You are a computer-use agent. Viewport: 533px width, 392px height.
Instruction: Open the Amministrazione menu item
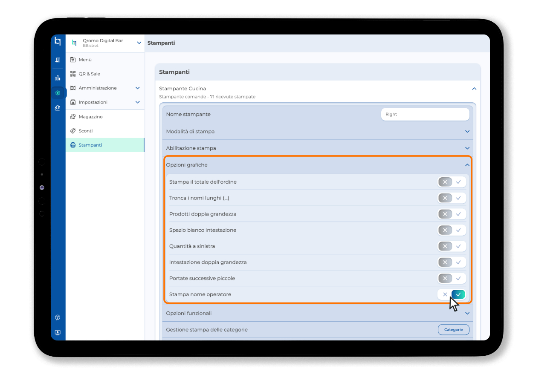click(x=105, y=88)
